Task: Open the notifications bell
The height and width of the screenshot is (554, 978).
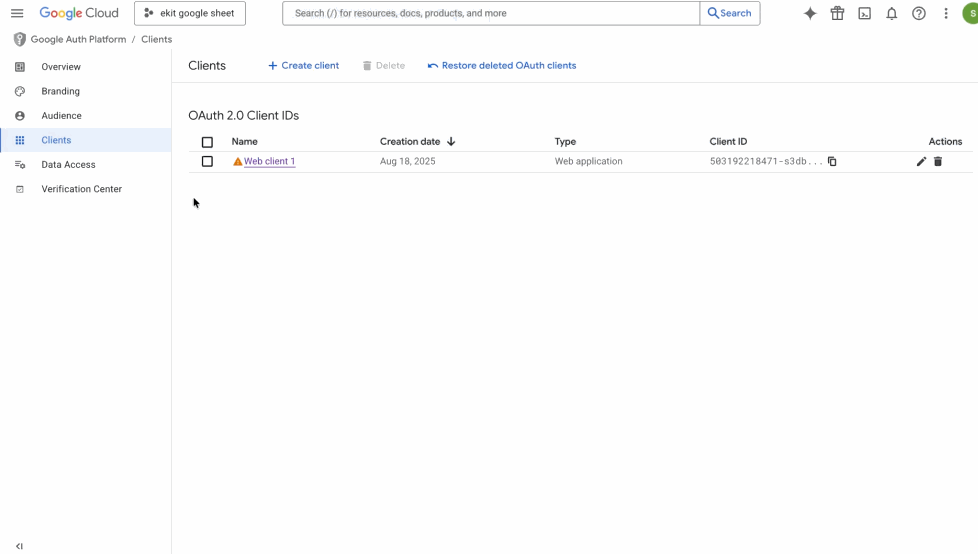Action: coord(892,13)
